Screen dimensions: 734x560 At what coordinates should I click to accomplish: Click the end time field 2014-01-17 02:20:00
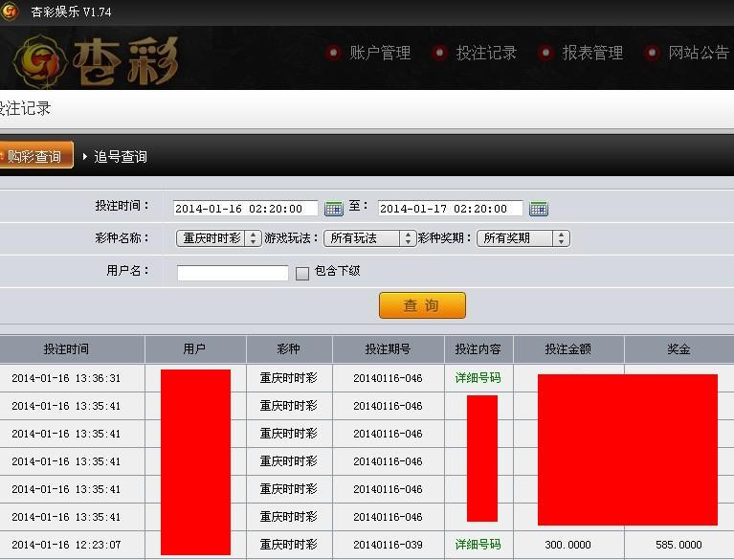450,209
